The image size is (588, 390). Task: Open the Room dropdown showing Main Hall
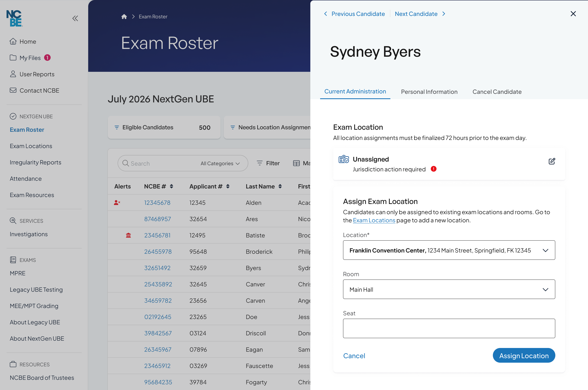pyautogui.click(x=449, y=289)
